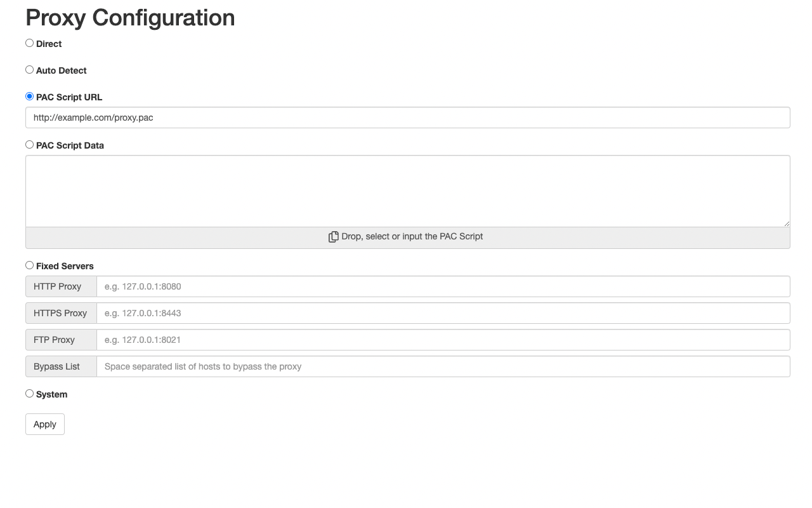Viewport: 812px width, 508px height.
Task: Click the Apply button
Action: [x=45, y=424]
